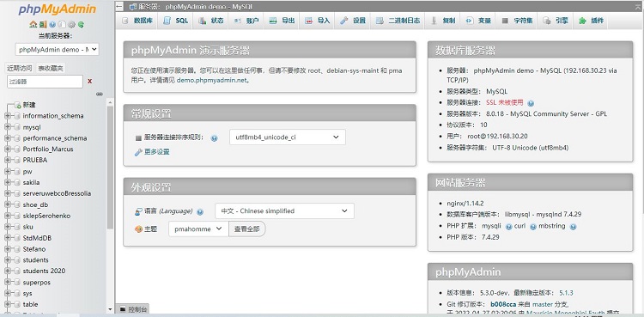Open the 字符集 tab
644x317 pixels.
pos(517,21)
